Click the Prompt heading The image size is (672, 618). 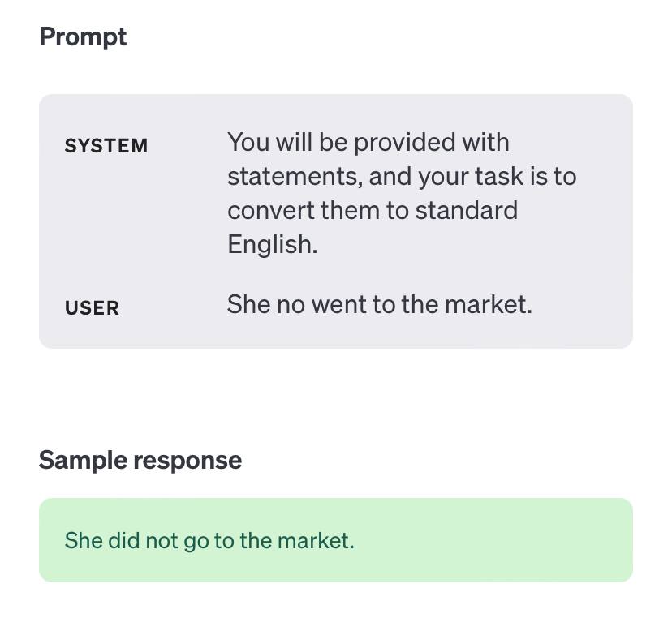tap(83, 37)
